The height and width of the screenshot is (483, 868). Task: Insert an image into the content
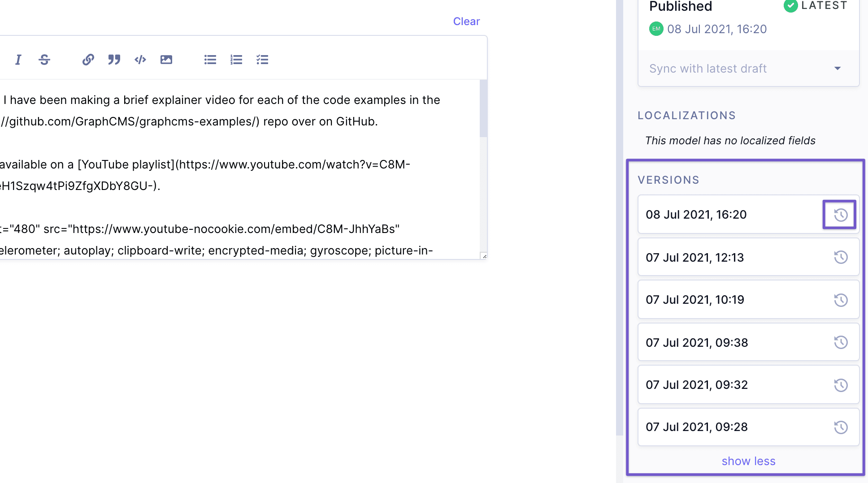pos(166,59)
